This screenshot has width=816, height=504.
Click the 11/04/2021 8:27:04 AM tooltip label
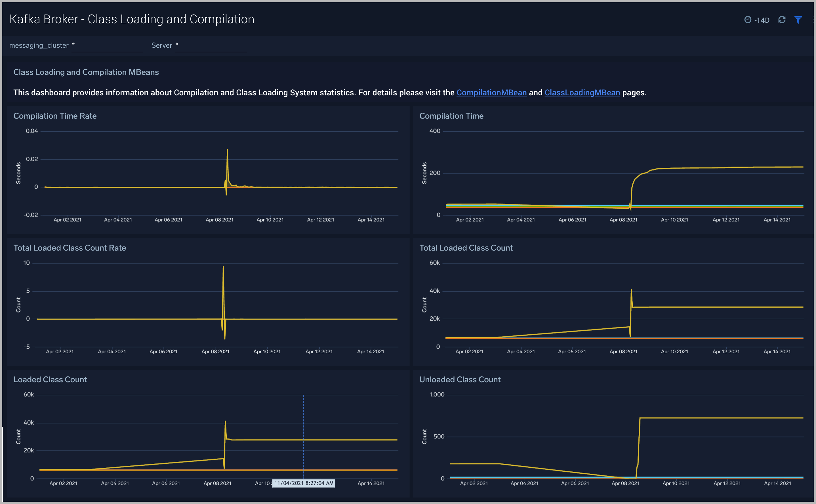[304, 483]
